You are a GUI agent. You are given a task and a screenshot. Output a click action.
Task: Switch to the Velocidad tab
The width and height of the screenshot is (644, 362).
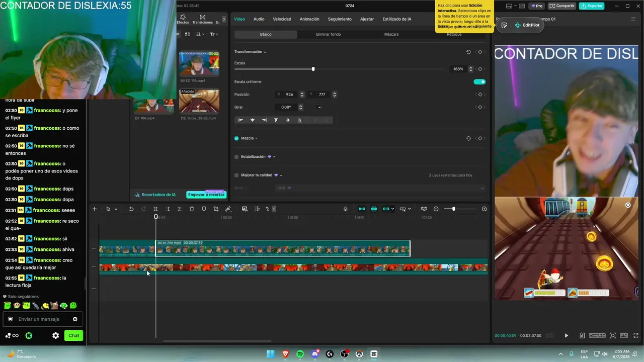click(x=282, y=19)
